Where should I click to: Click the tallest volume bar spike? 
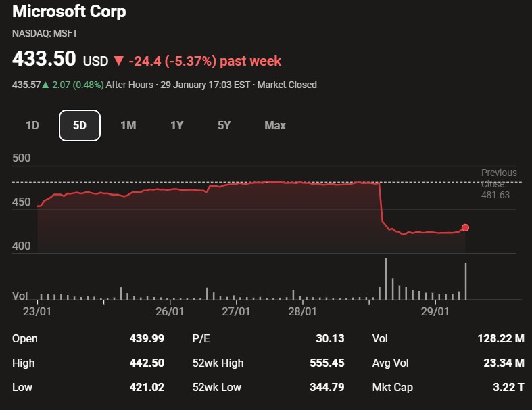pos(386,278)
